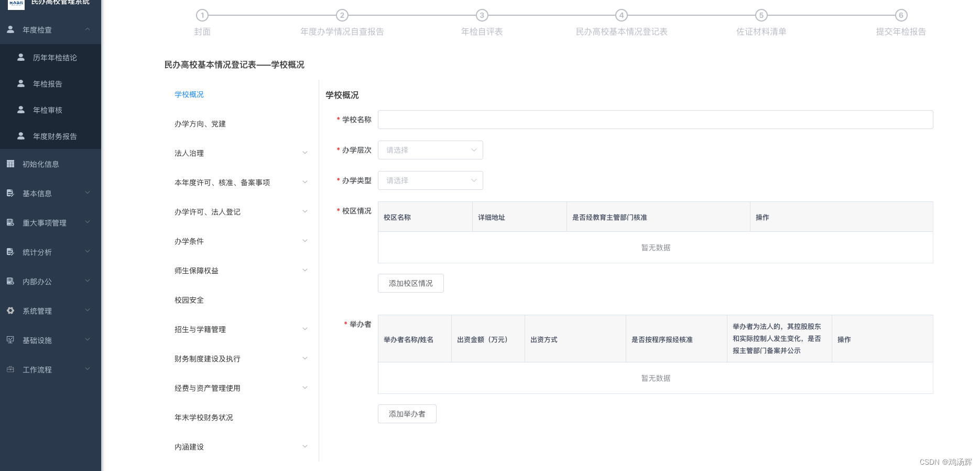Click the table icon beside 初始化信息
The image size is (980, 471).
[x=10, y=164]
